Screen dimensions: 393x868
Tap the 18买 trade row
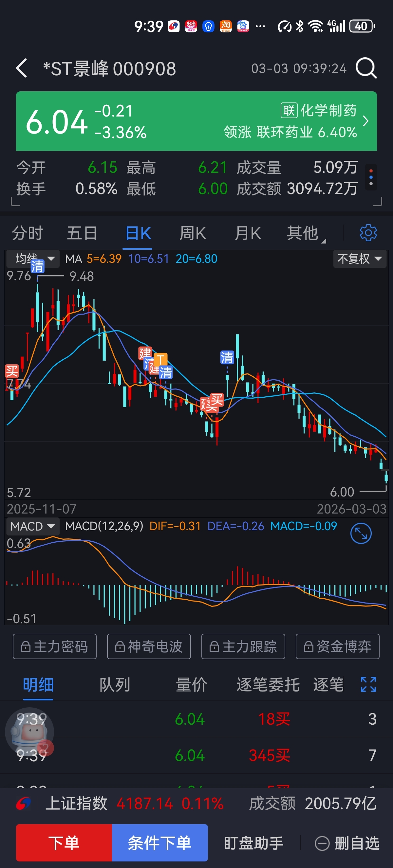click(196, 719)
